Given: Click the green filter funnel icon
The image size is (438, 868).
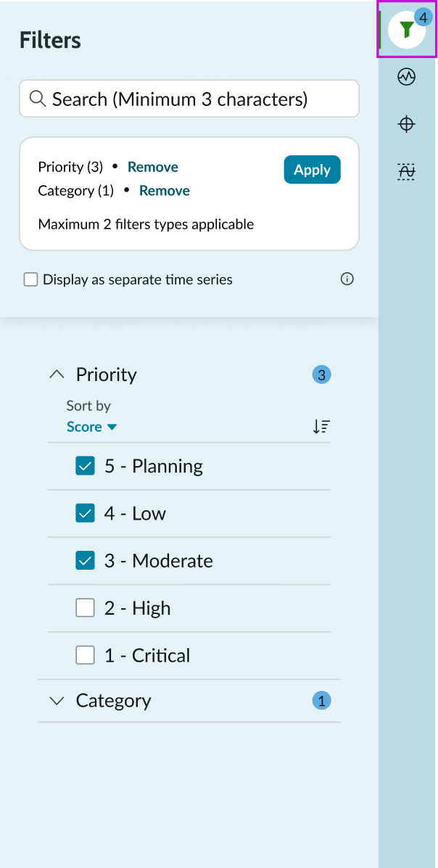Looking at the screenshot, I should click(406, 30).
